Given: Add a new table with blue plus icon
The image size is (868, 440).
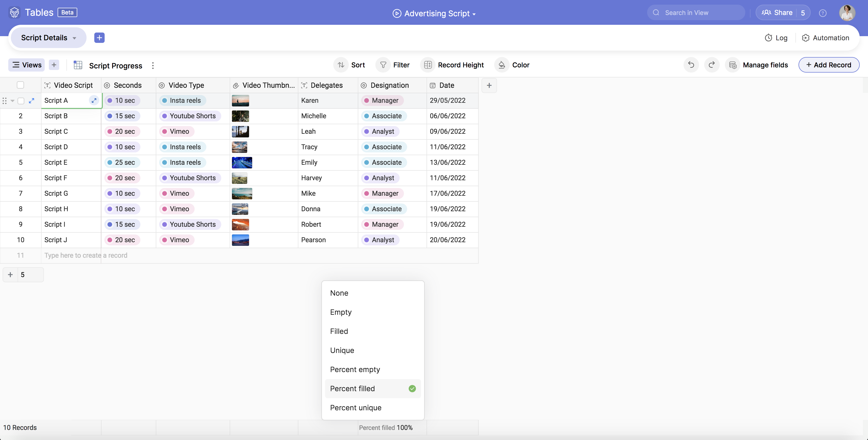Looking at the screenshot, I should coord(99,38).
